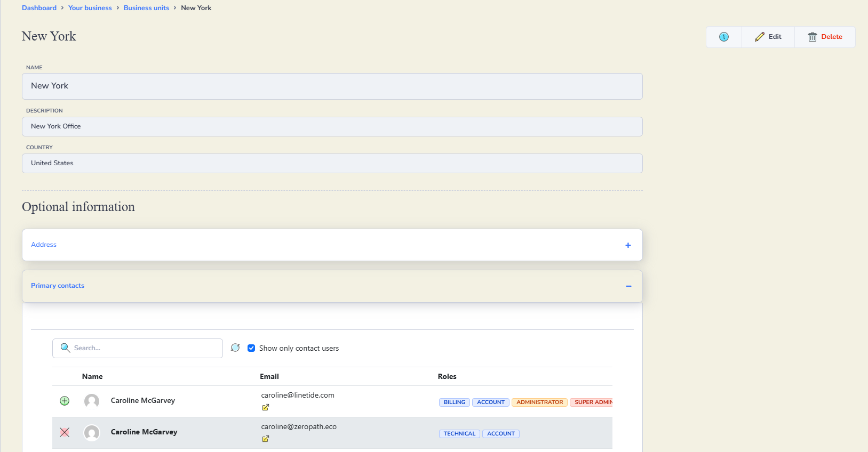Click the Description field
The width and height of the screenshot is (868, 452).
(332, 127)
